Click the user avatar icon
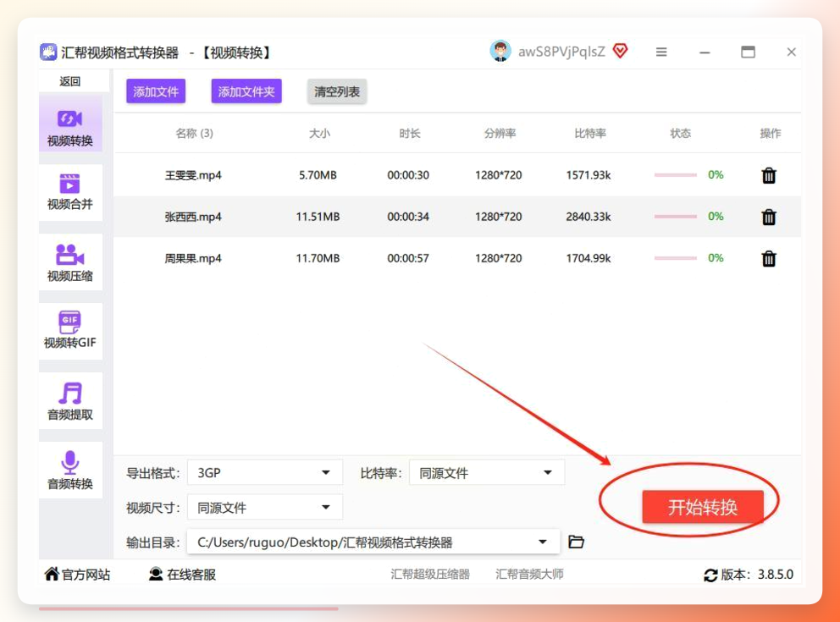Image resolution: width=840 pixels, height=622 pixels. (500, 52)
